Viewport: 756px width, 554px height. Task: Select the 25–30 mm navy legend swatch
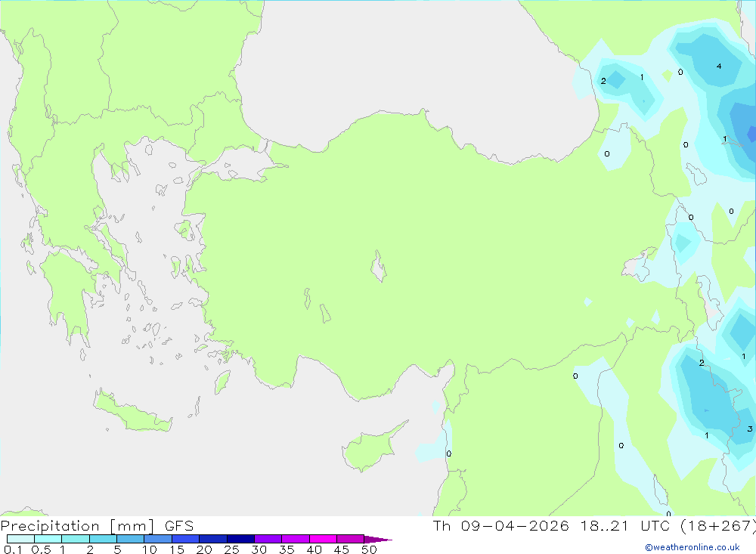click(240, 539)
